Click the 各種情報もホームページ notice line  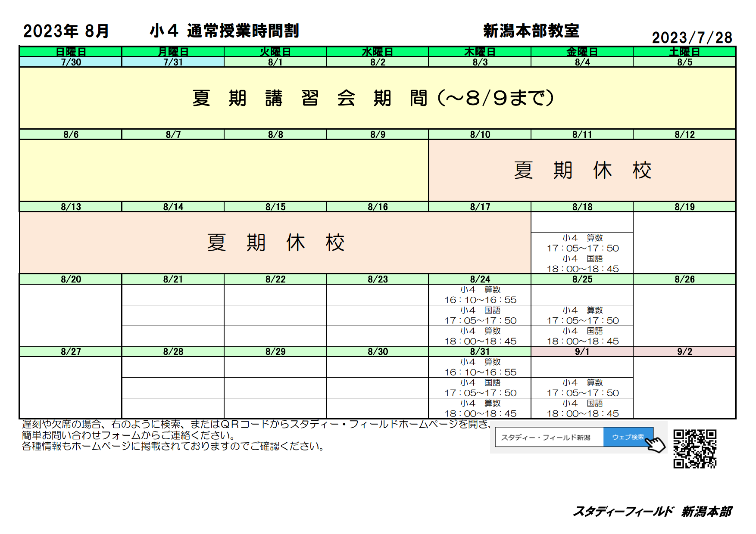click(174, 446)
